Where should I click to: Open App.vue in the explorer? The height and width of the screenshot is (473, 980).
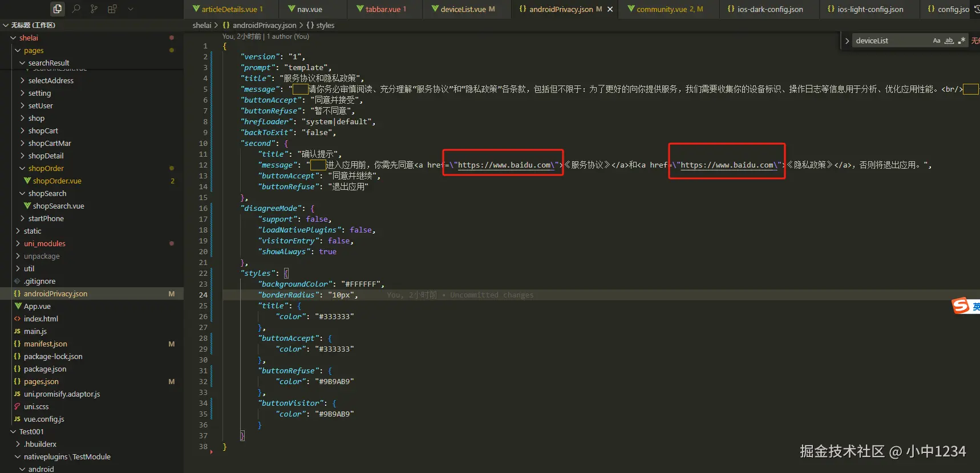(x=37, y=306)
